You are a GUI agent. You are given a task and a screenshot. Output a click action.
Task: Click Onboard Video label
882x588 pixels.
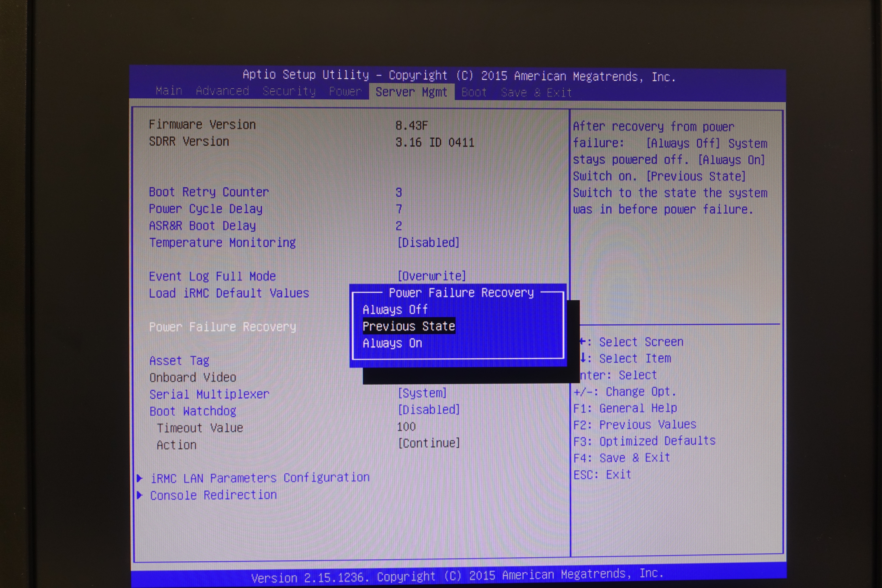pos(193,377)
